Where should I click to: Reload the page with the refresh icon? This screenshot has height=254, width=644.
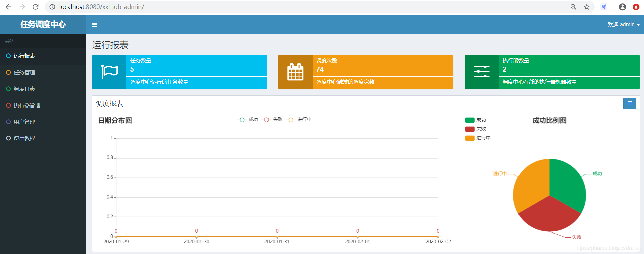coord(36,7)
